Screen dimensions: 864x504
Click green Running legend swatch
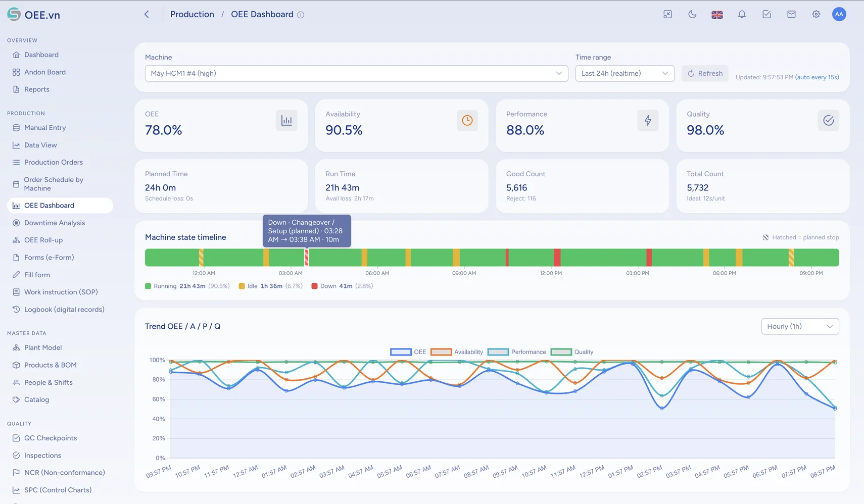(x=148, y=286)
